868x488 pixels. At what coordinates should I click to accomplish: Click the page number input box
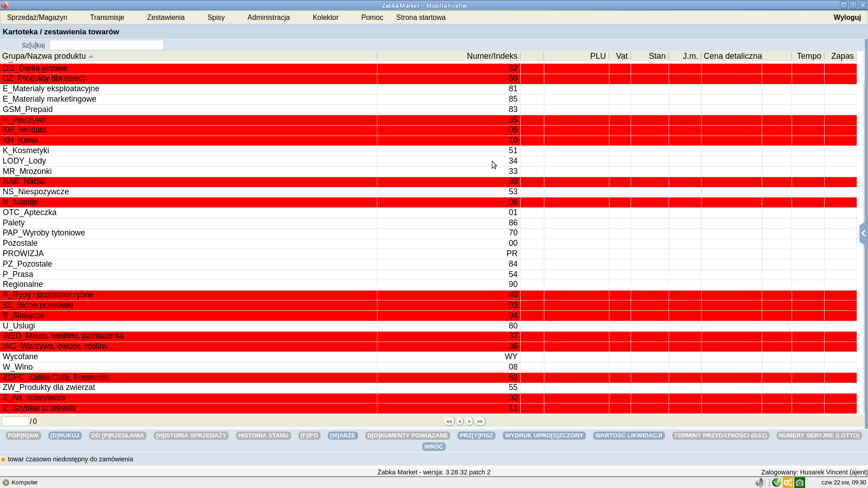coord(15,422)
